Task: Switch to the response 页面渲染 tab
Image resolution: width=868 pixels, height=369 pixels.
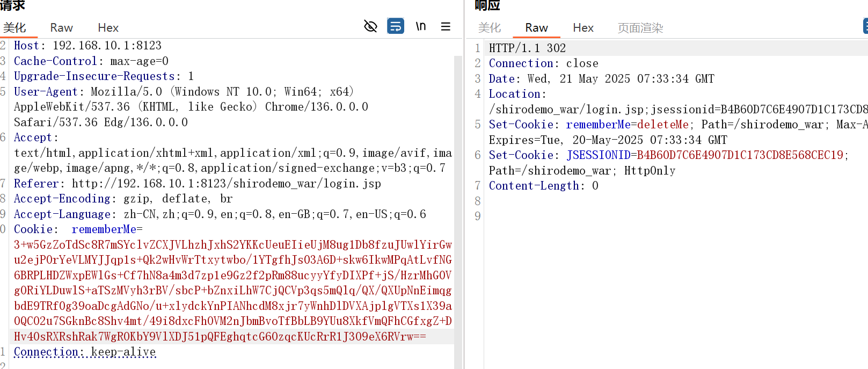Action: click(x=640, y=28)
